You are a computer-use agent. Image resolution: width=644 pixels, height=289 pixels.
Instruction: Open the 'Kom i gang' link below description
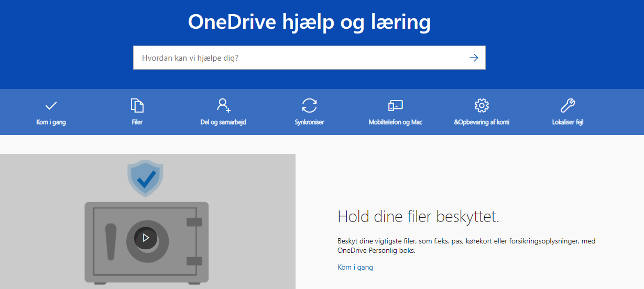click(x=355, y=268)
